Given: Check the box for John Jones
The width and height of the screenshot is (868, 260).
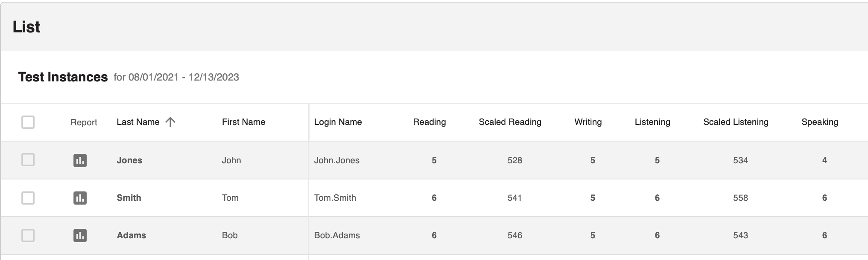Looking at the screenshot, I should click(28, 160).
